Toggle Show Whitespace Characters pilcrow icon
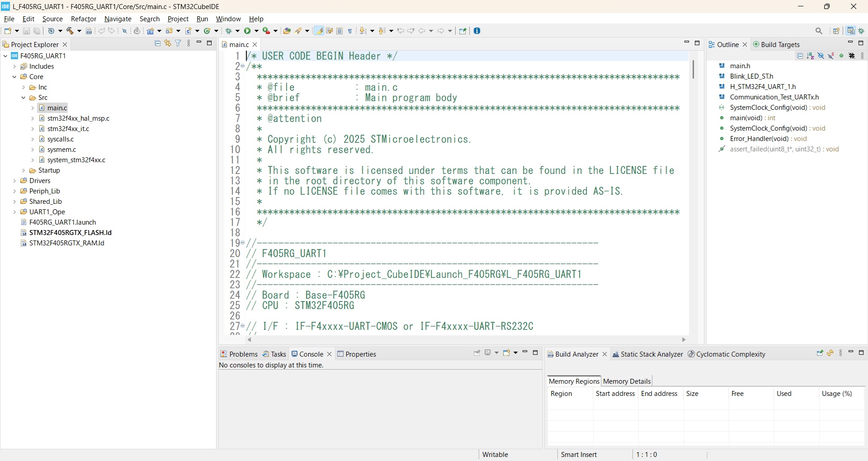Image resolution: width=868 pixels, height=461 pixels. pos(350,31)
